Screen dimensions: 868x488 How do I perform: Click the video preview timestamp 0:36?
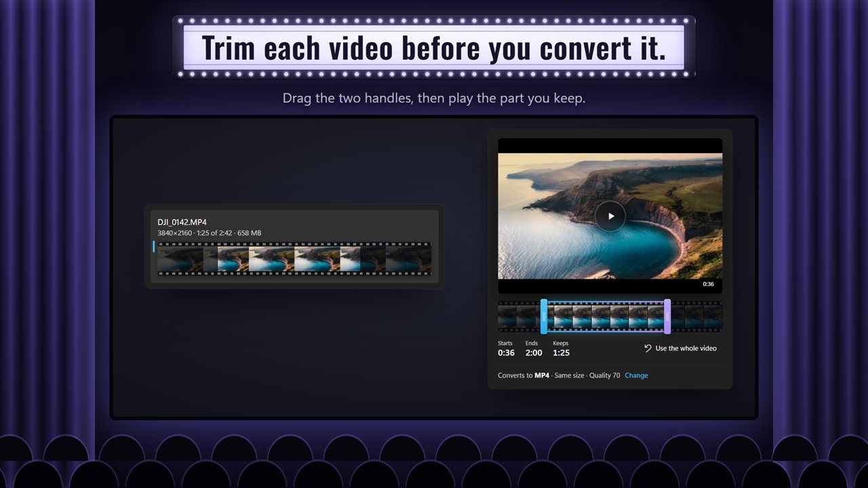pyautogui.click(x=708, y=284)
